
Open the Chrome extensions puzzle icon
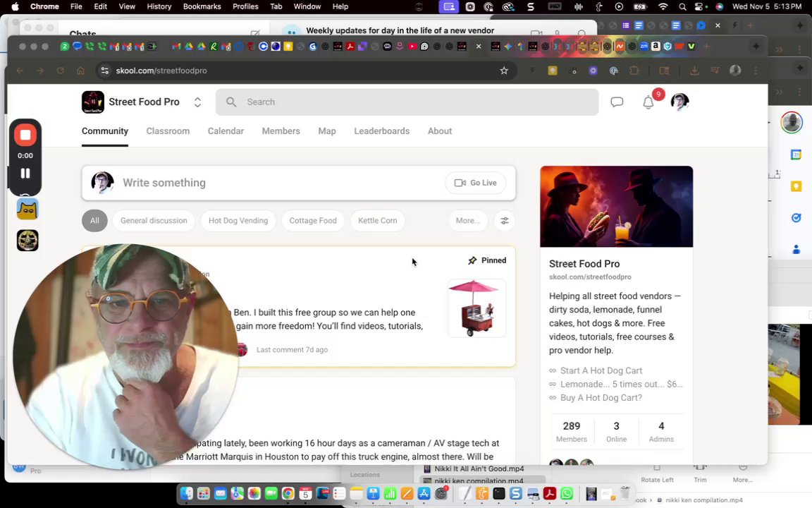634,71
